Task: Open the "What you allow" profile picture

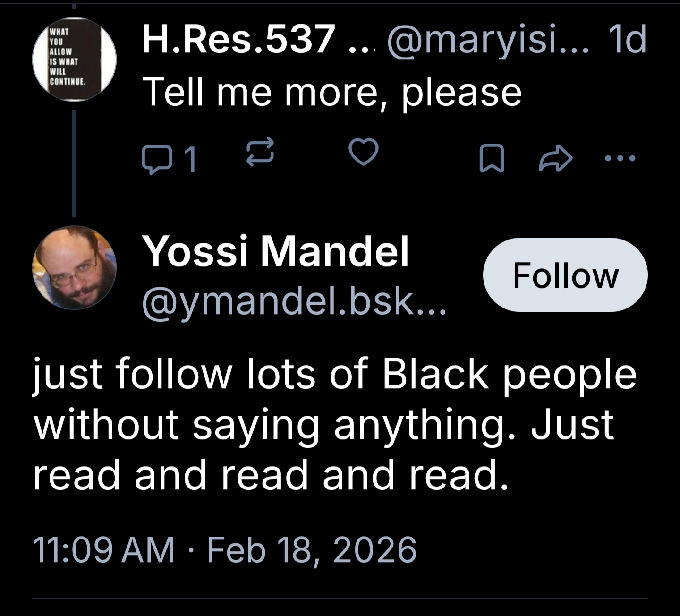Action: point(74,59)
